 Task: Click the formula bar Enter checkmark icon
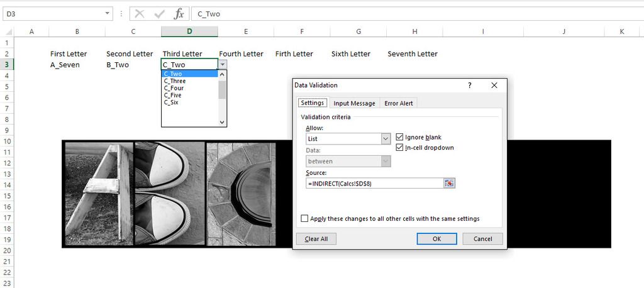160,14
